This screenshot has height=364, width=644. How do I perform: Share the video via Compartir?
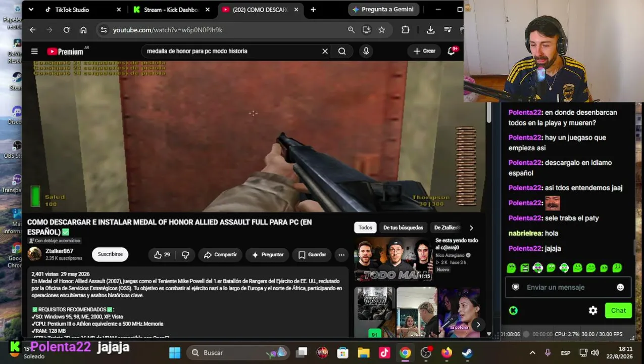coord(220,255)
